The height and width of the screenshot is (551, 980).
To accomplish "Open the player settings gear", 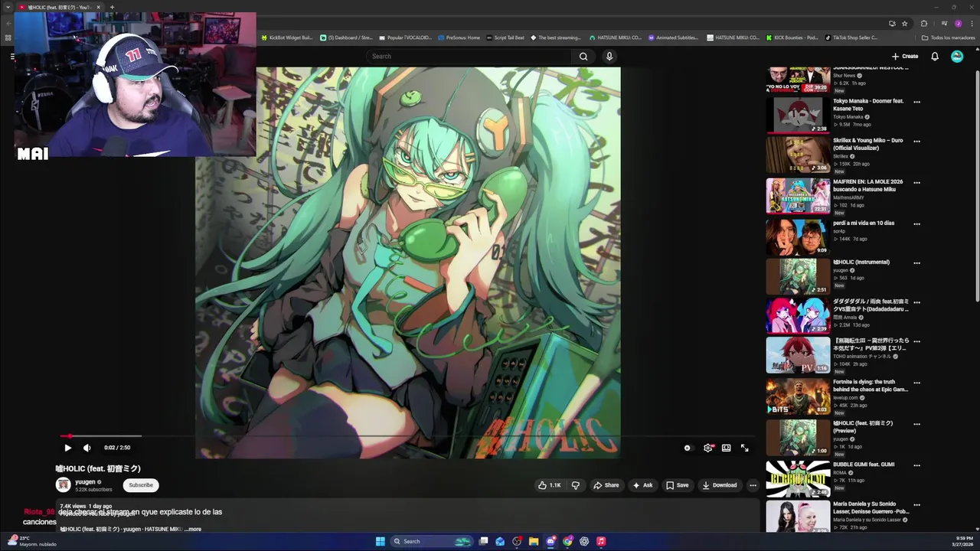I will (x=707, y=448).
